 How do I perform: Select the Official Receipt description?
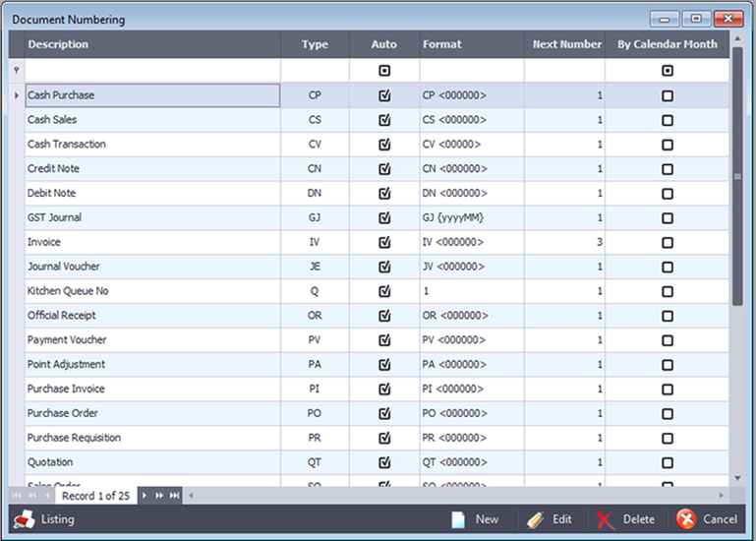point(62,316)
